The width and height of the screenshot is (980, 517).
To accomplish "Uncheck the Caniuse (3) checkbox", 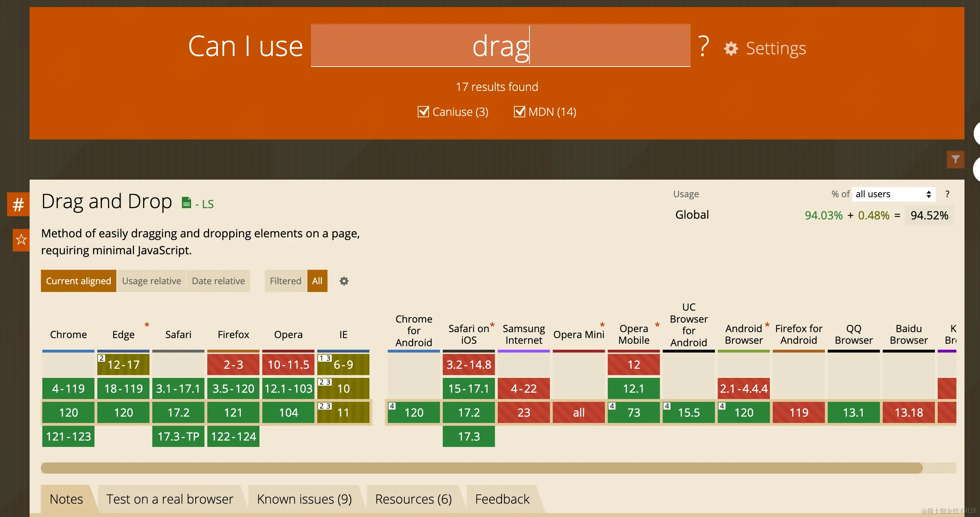I will tap(423, 112).
